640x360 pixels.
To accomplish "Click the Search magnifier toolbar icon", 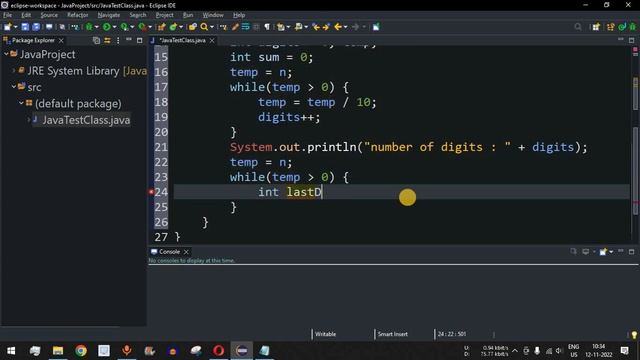I will [204, 27].
